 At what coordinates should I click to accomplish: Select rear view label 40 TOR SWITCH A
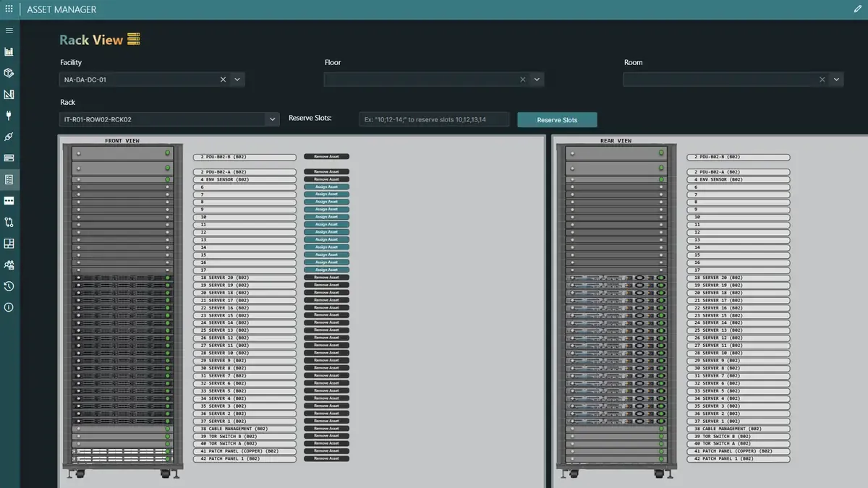coord(739,443)
